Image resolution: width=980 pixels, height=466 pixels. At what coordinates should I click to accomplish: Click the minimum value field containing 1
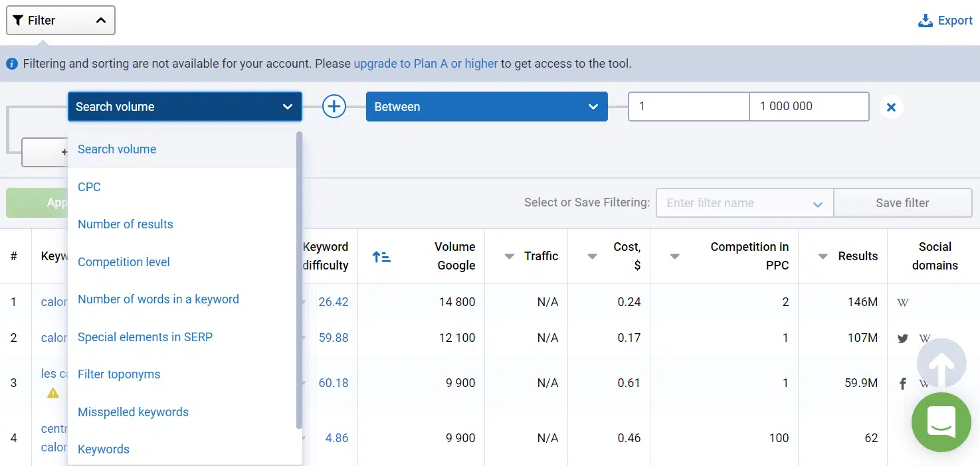[688, 106]
